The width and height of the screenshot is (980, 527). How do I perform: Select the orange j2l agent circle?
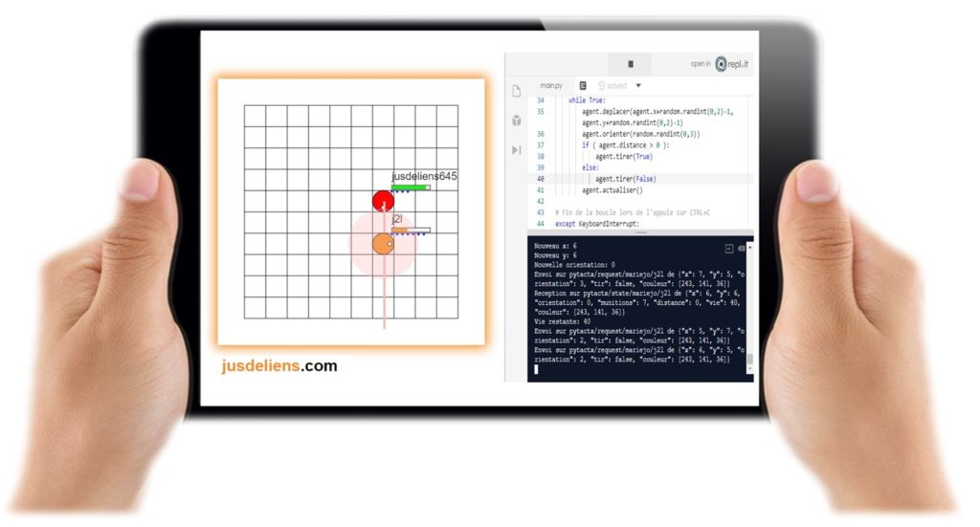[x=383, y=244]
